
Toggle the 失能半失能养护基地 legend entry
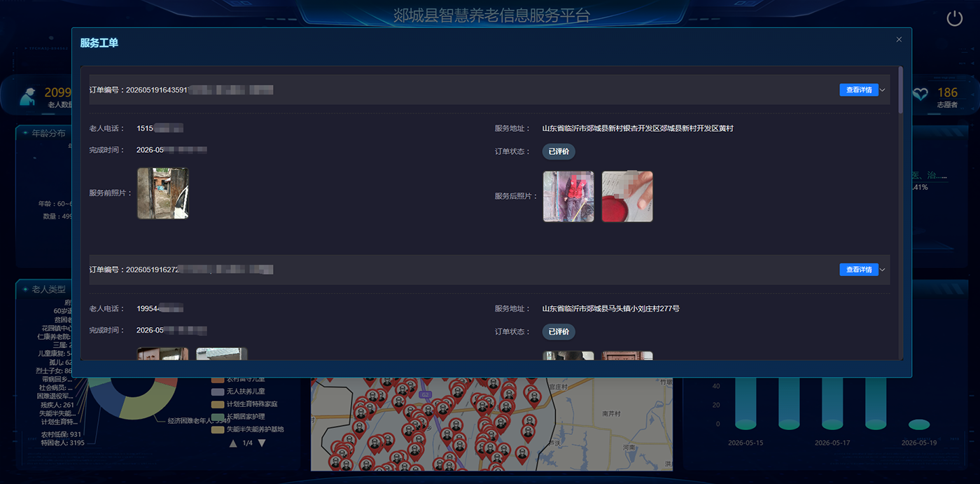pyautogui.click(x=248, y=429)
